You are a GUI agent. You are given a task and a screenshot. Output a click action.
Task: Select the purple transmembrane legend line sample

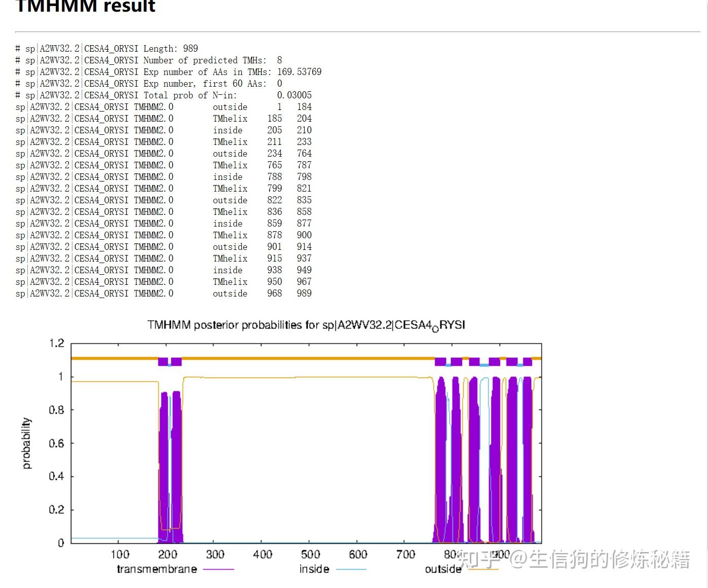218,569
